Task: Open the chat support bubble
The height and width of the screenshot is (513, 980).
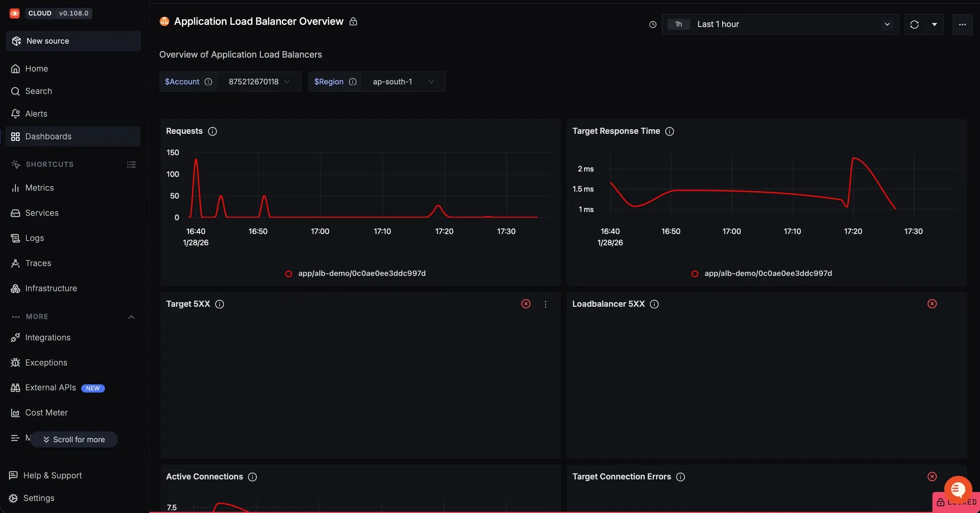Action: click(x=958, y=489)
